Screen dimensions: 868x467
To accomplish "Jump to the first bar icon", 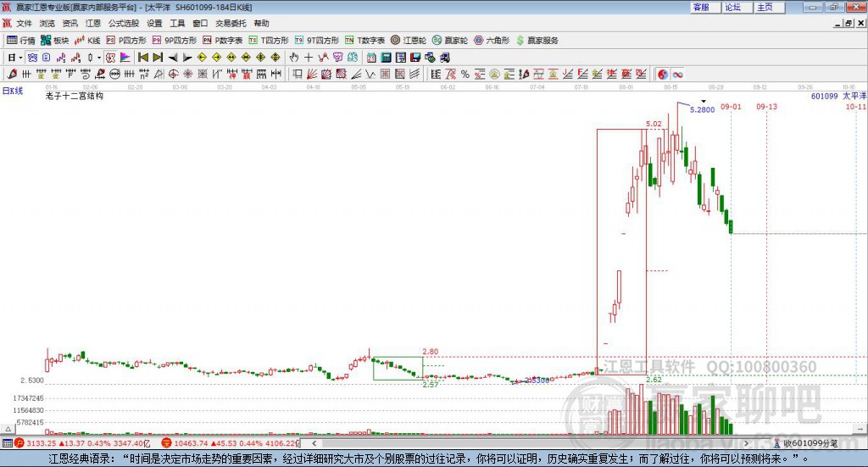I will tap(142, 58).
